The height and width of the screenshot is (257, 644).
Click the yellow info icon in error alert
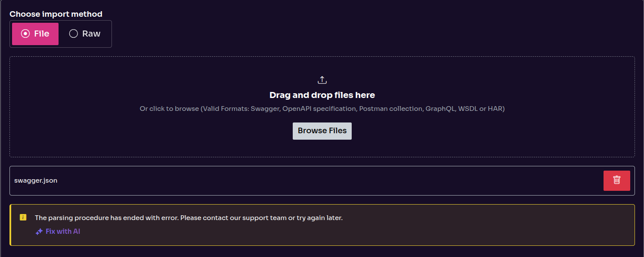(23, 217)
